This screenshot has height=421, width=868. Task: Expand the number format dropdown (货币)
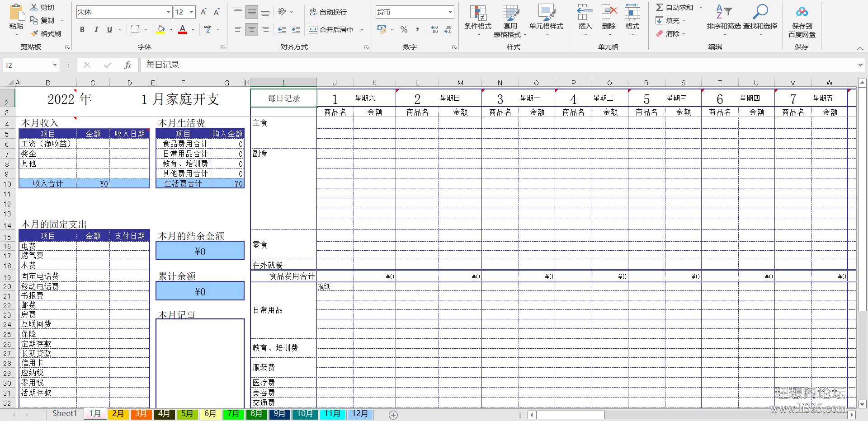point(450,12)
